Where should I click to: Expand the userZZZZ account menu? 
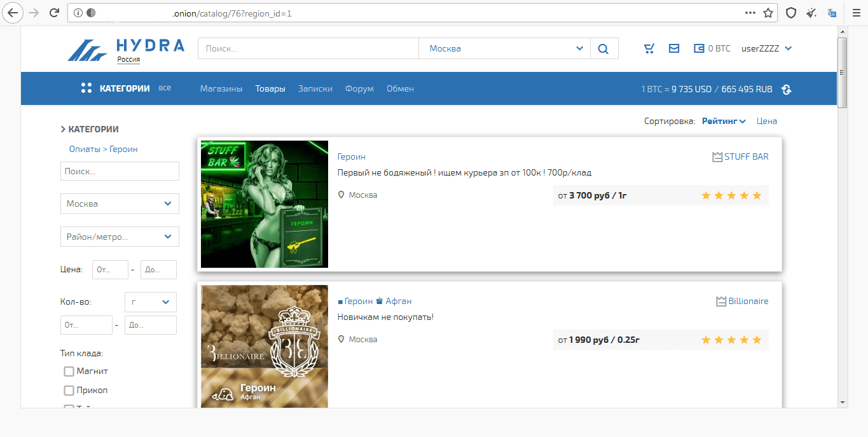point(766,49)
